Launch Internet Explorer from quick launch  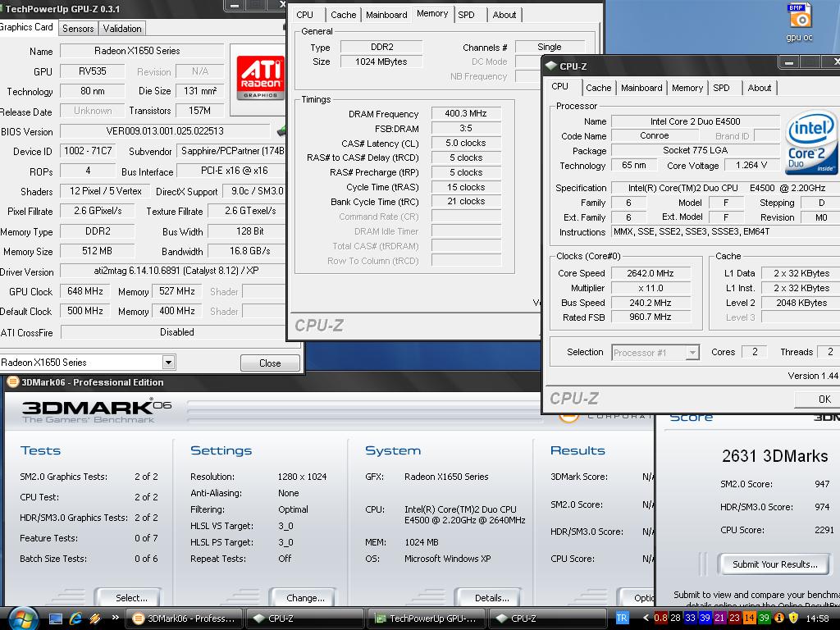75,619
